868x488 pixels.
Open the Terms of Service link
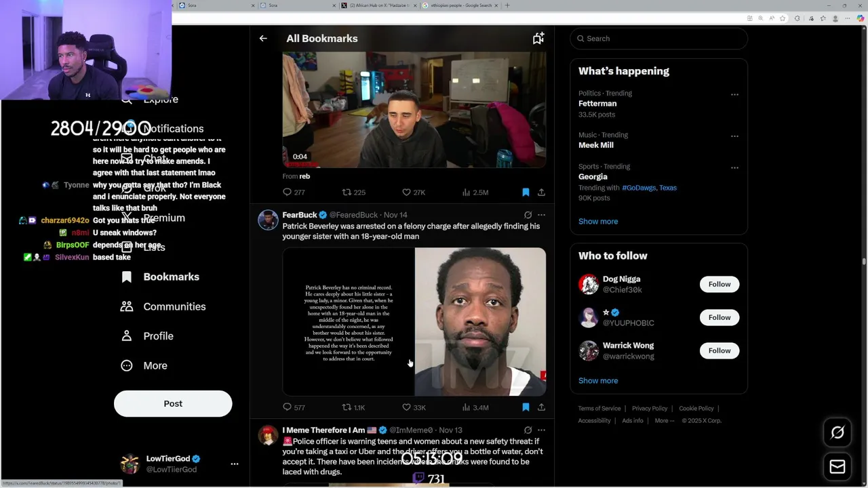point(599,409)
